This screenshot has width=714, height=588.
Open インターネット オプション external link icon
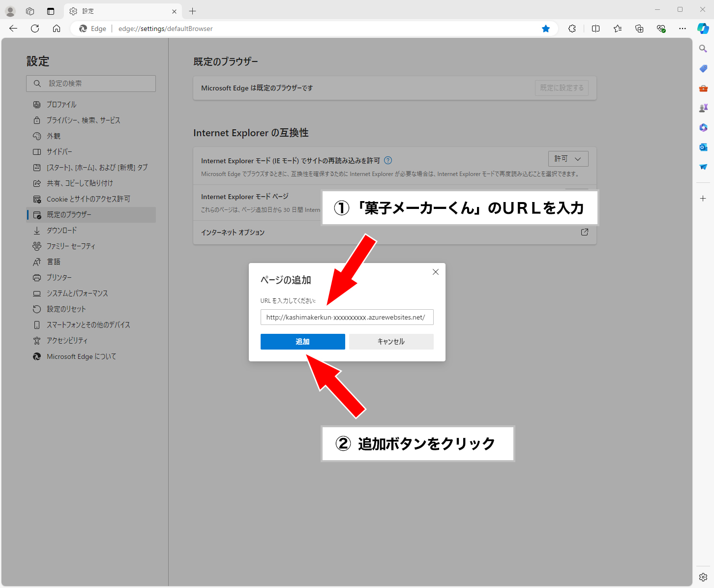pyautogui.click(x=584, y=232)
